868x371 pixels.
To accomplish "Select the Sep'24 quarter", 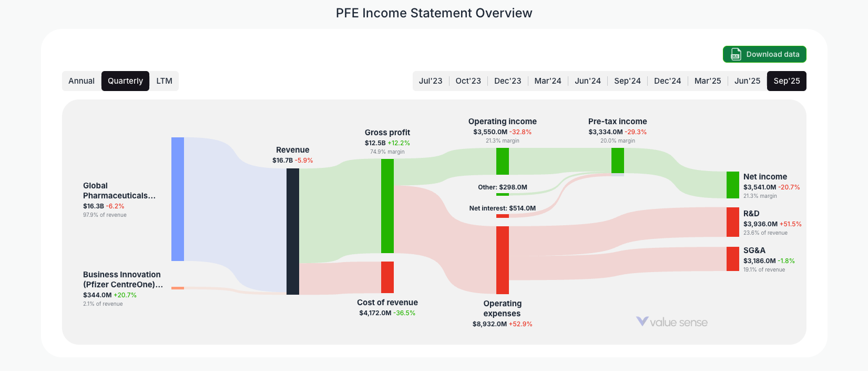I will tap(627, 81).
